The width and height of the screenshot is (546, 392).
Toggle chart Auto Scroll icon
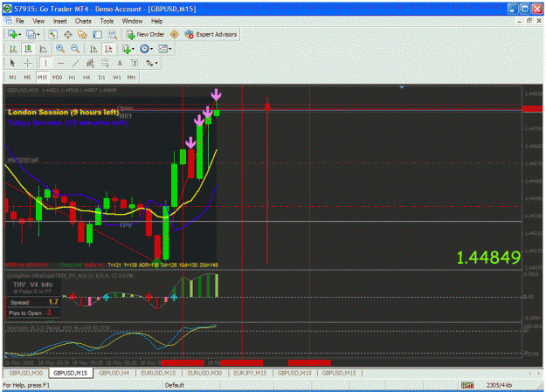(93, 49)
